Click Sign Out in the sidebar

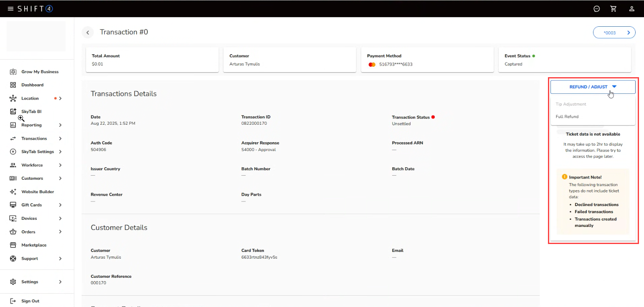coord(30,301)
